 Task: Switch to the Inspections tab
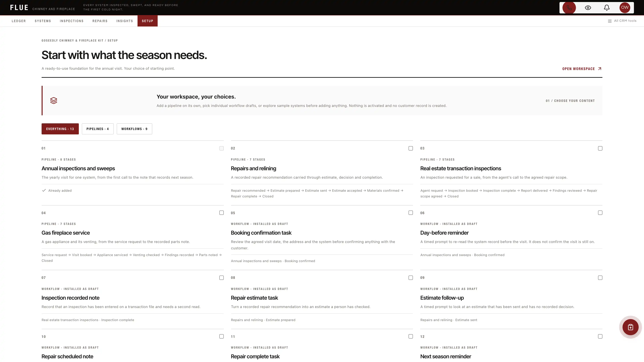71,21
